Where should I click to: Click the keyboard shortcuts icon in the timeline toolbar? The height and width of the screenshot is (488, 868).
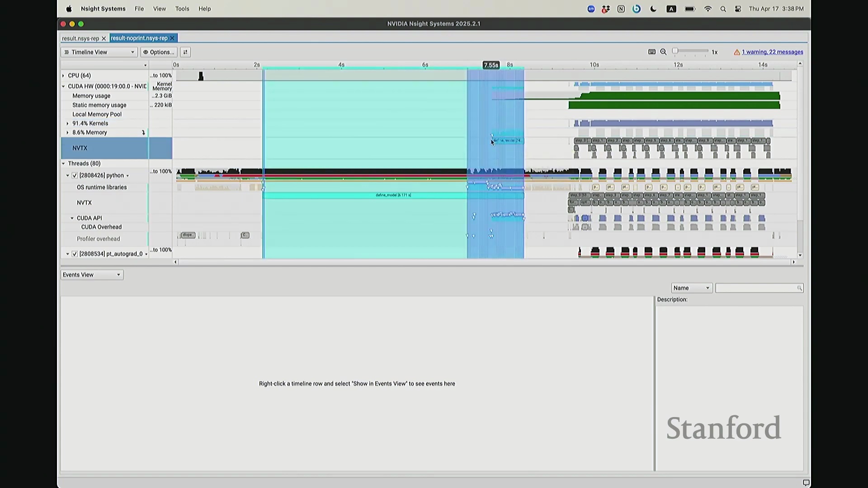pyautogui.click(x=651, y=52)
